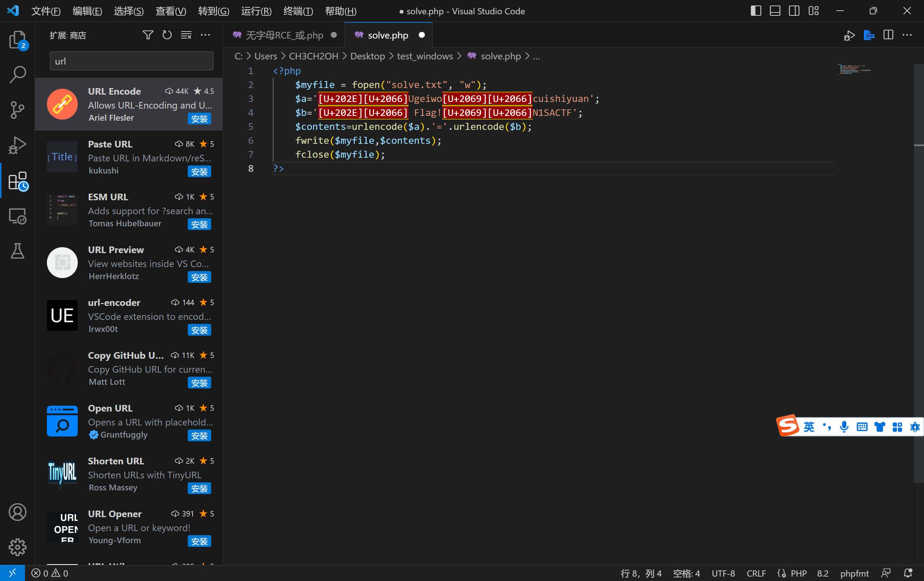
Task: Click the Sogou input method logo
Action: (x=788, y=426)
